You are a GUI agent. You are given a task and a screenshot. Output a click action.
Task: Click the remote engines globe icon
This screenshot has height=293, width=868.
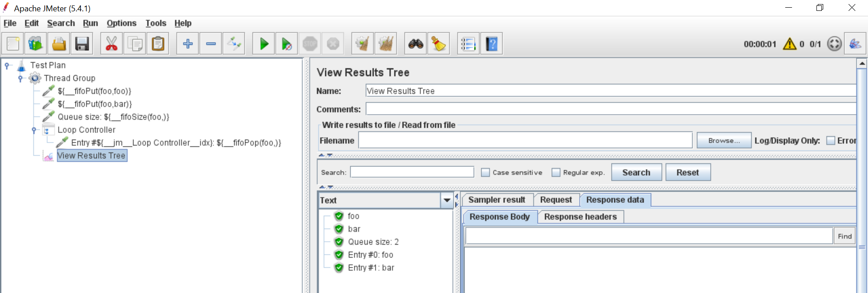[x=835, y=44]
